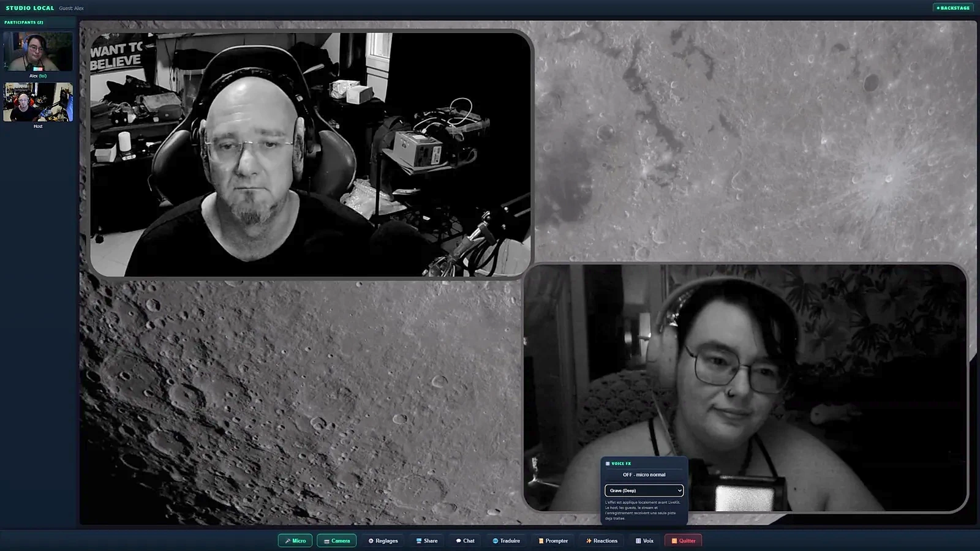Toggle the Camera button off

336,541
